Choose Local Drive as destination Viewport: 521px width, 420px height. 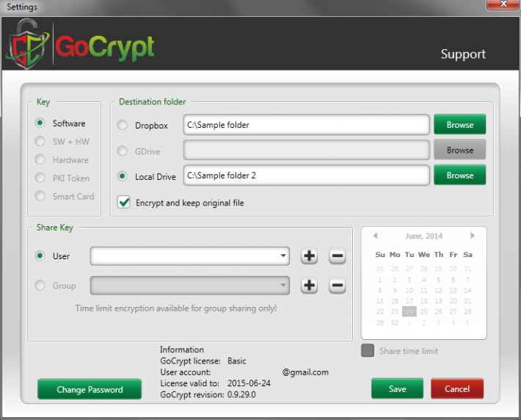123,176
